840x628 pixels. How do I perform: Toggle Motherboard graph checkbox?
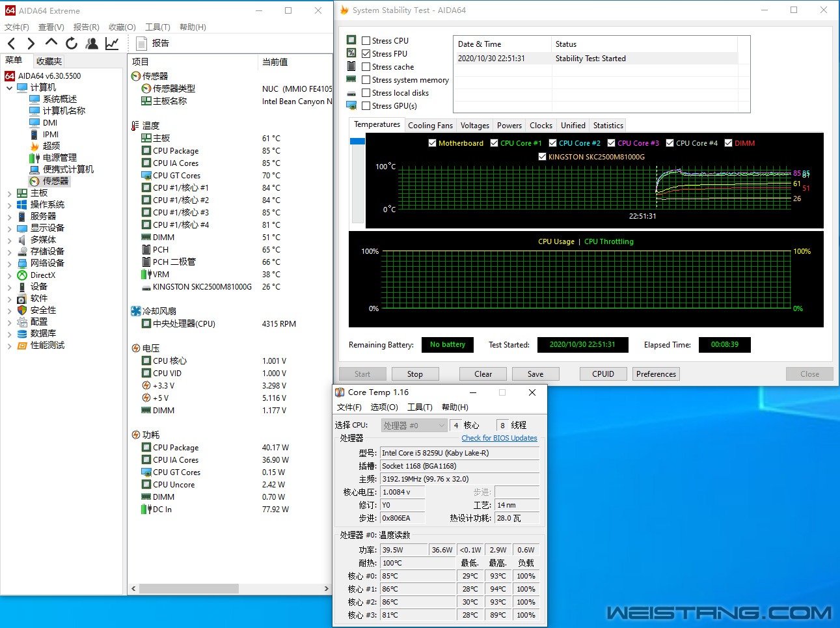(x=432, y=143)
